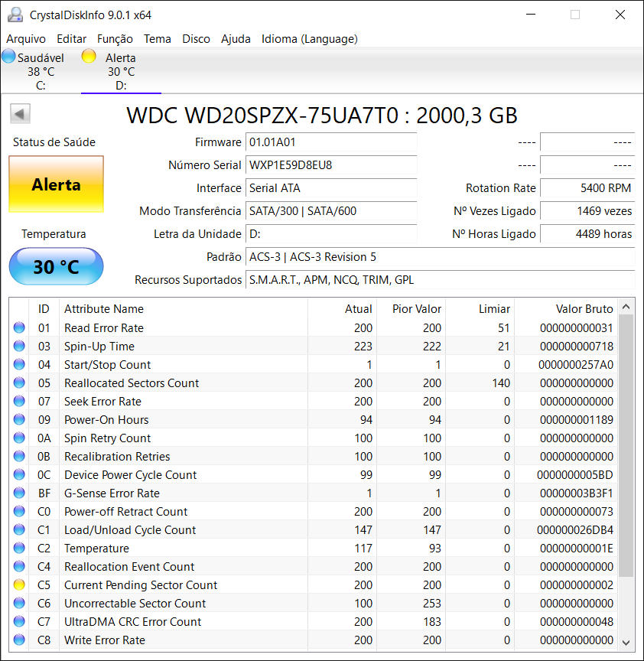Click the status orb for Write Error Rate

(x=19, y=640)
